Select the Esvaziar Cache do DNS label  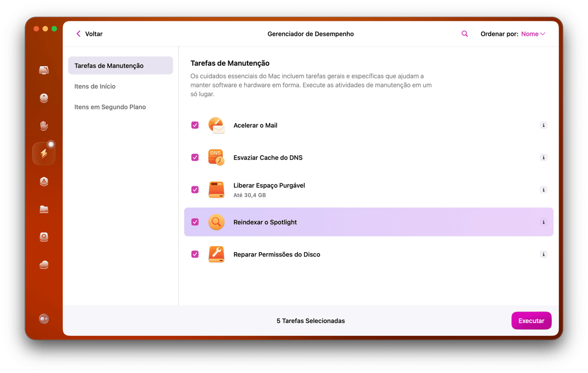pyautogui.click(x=268, y=158)
